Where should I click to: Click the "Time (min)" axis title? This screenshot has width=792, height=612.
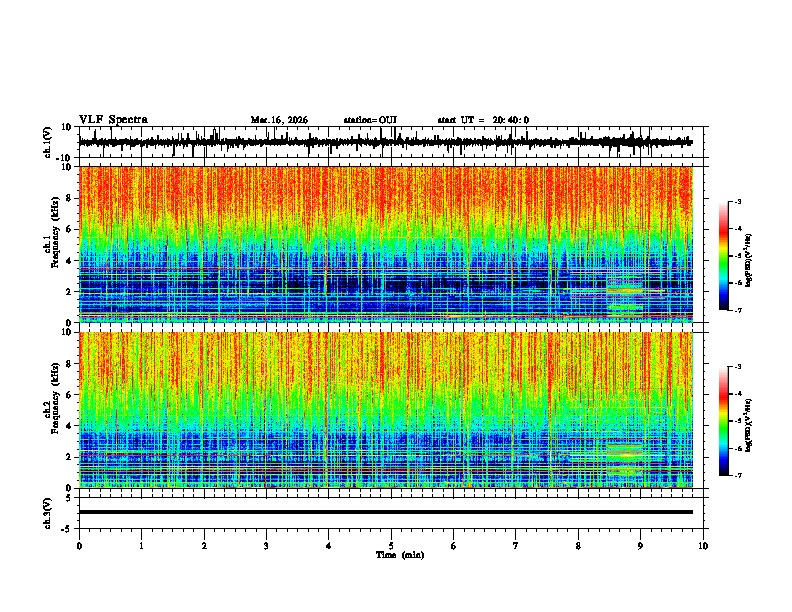(x=400, y=555)
